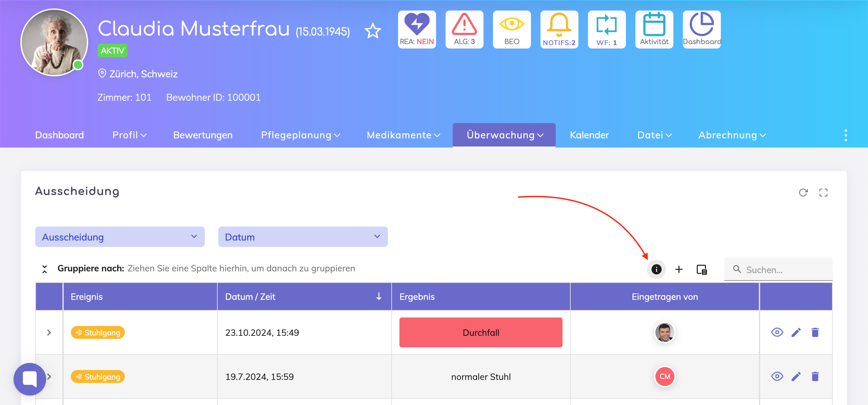The height and width of the screenshot is (405, 868).
Task: Expand the 23.10.2024 Stuhlgang row
Action: pos(49,332)
